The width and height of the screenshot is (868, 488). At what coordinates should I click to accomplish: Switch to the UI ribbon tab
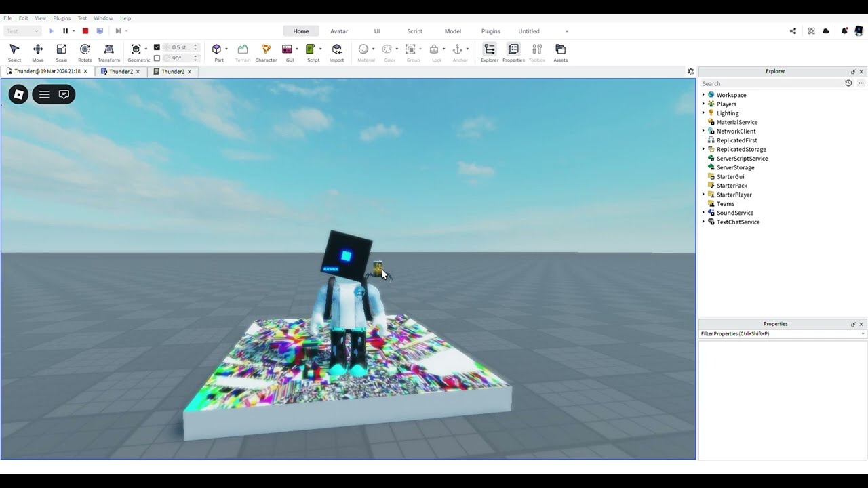[x=377, y=31]
